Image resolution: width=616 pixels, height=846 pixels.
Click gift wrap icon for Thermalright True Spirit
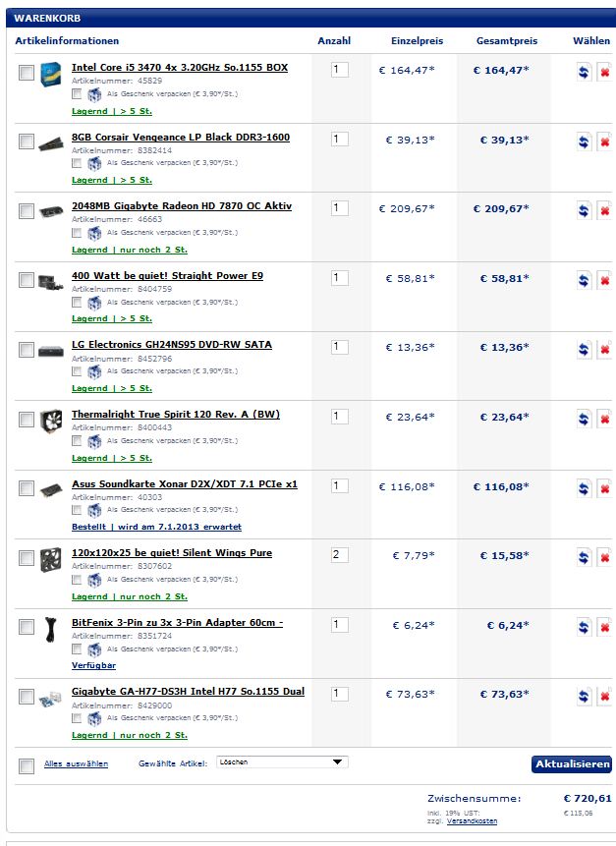(94, 442)
